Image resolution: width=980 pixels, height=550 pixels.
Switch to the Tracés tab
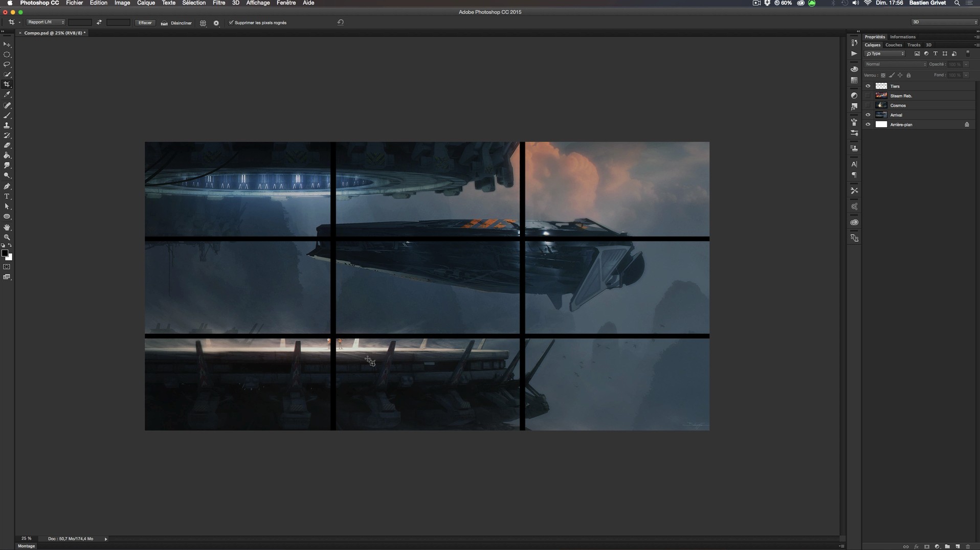pos(914,45)
